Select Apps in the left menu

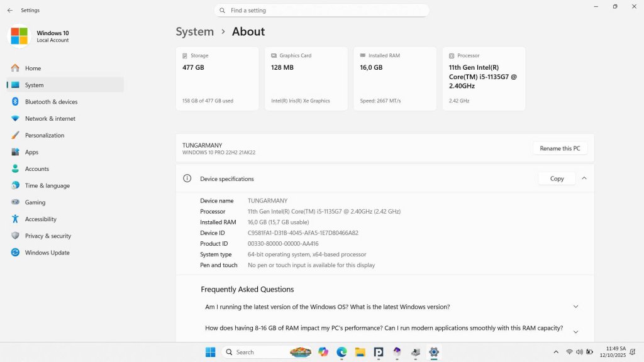[31, 152]
